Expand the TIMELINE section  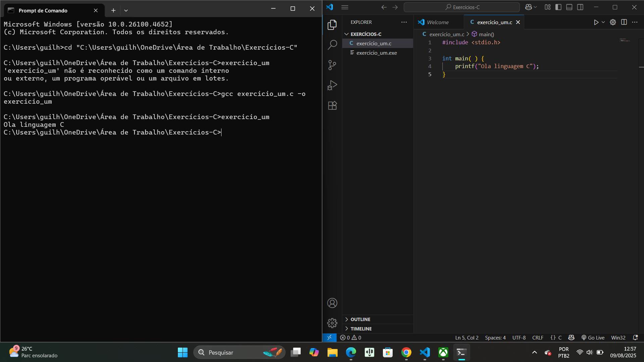378,329
